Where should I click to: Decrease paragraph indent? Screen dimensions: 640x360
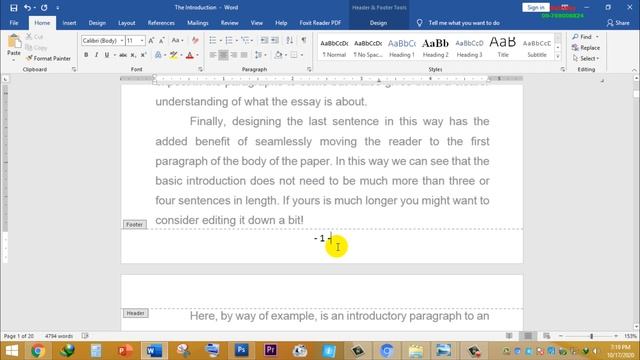point(264,40)
